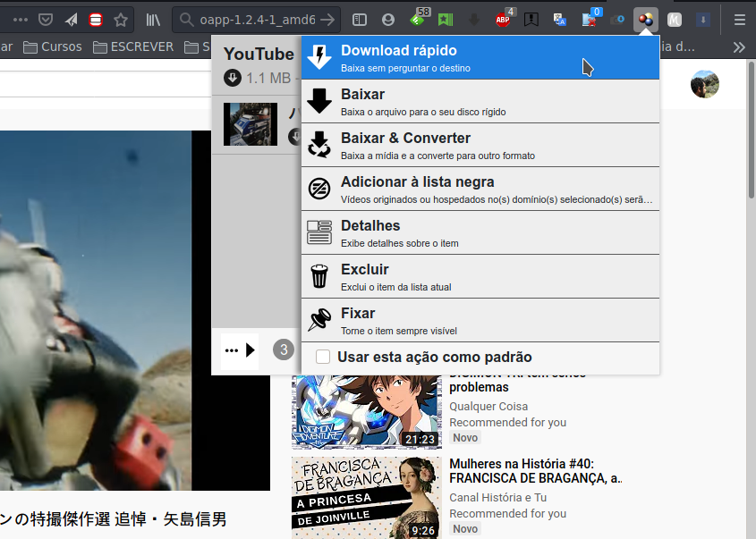Open the Video DownloadHelper toolbar icon
756x539 pixels.
644,18
